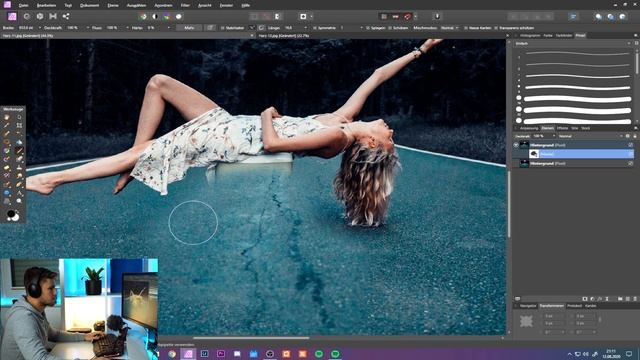Open the Mischmodus Normal dropdown

click(450, 28)
